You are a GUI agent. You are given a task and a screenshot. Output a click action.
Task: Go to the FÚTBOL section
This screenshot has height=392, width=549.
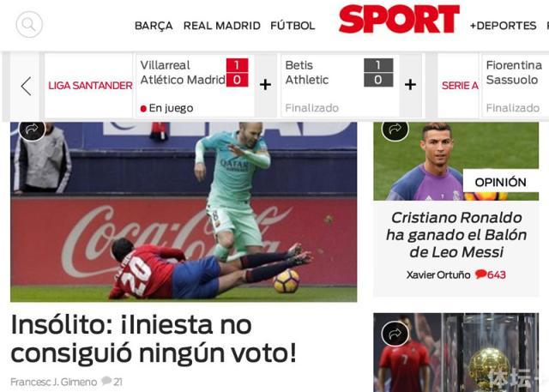coord(293,25)
